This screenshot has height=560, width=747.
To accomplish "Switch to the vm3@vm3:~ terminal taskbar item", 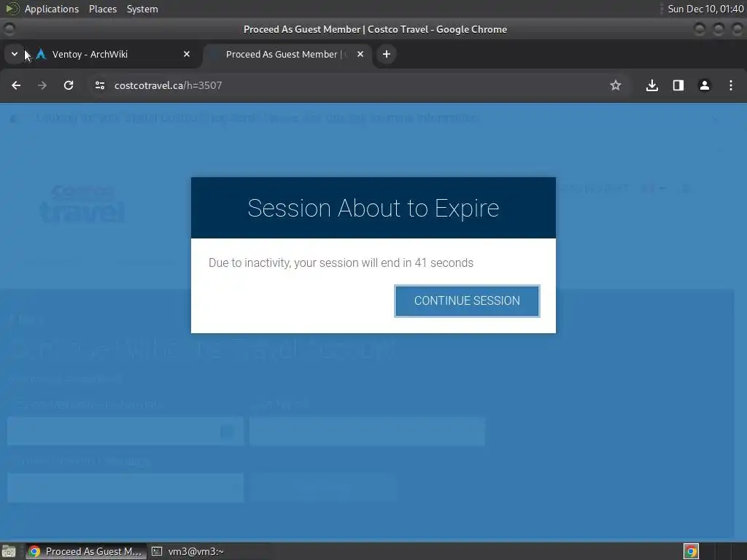I will pos(188,551).
